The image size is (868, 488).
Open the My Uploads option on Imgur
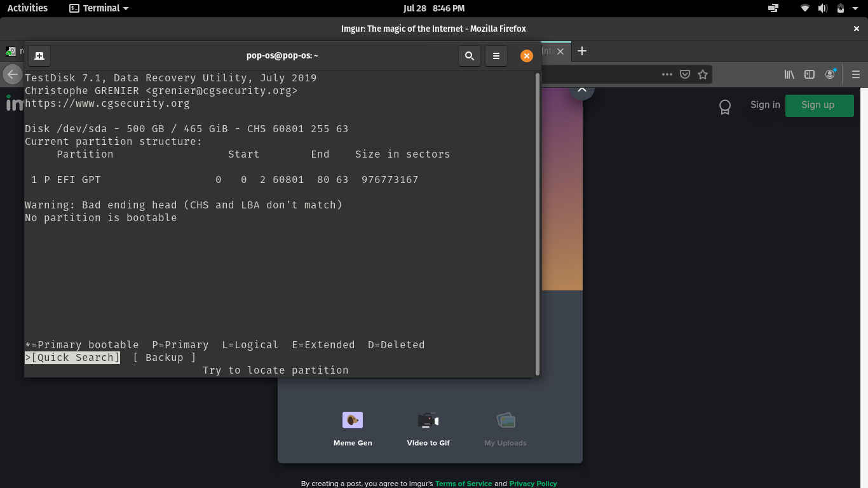coord(505,428)
